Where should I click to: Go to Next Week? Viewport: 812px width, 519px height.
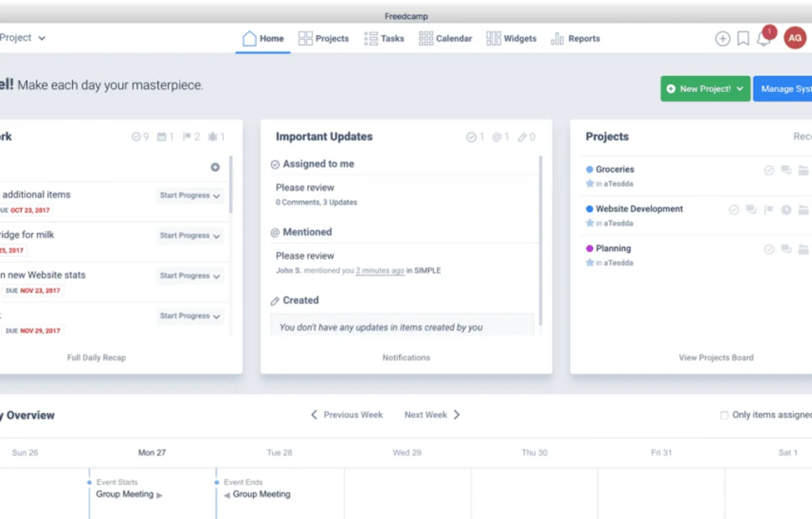pyautogui.click(x=432, y=415)
